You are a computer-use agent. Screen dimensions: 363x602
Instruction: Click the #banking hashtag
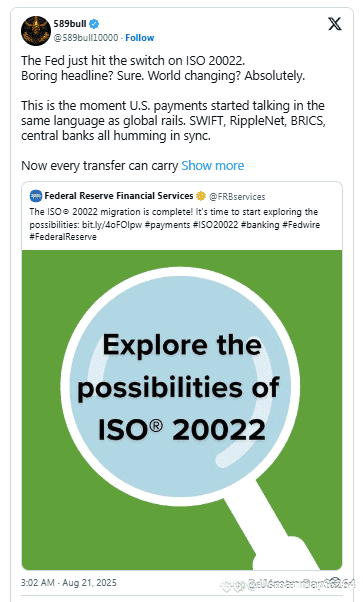(260, 225)
